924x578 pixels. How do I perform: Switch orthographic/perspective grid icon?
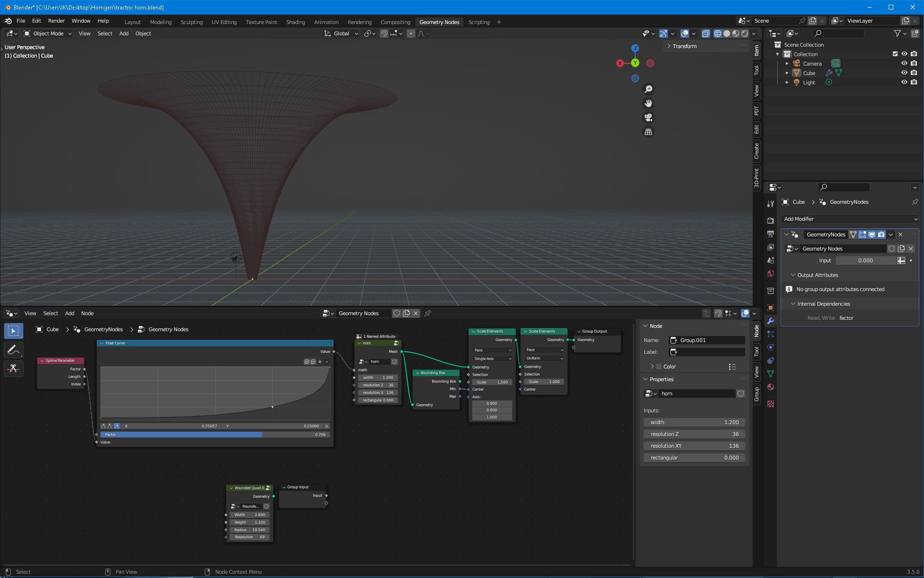pyautogui.click(x=648, y=132)
